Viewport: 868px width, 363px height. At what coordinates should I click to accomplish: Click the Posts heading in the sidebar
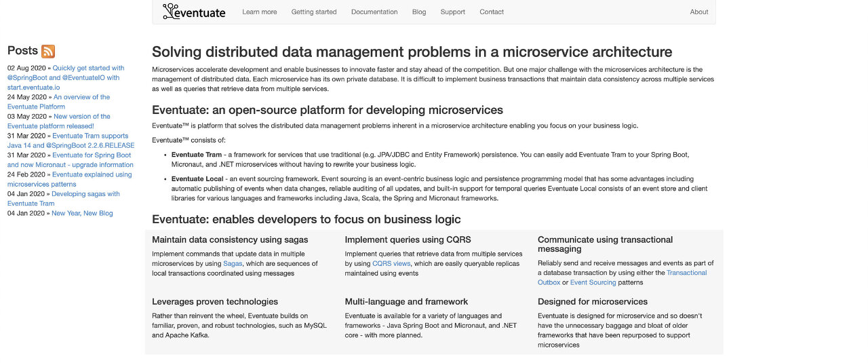22,51
